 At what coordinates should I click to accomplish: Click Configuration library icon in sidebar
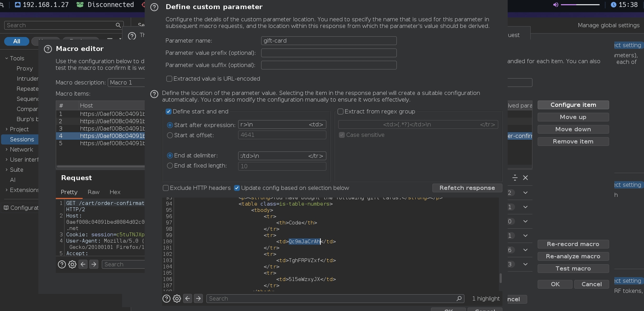point(6,208)
